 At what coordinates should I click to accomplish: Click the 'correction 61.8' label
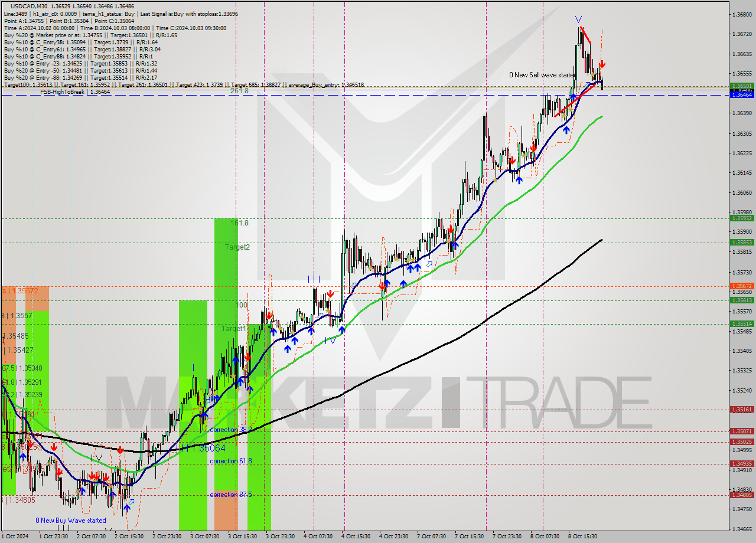point(230,461)
